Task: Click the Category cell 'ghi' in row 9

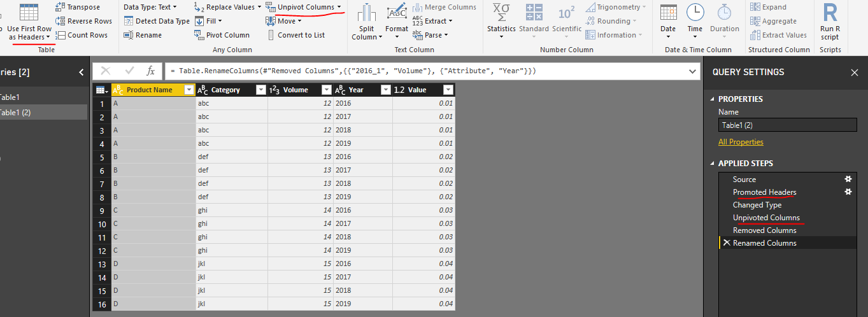Action: pos(231,210)
